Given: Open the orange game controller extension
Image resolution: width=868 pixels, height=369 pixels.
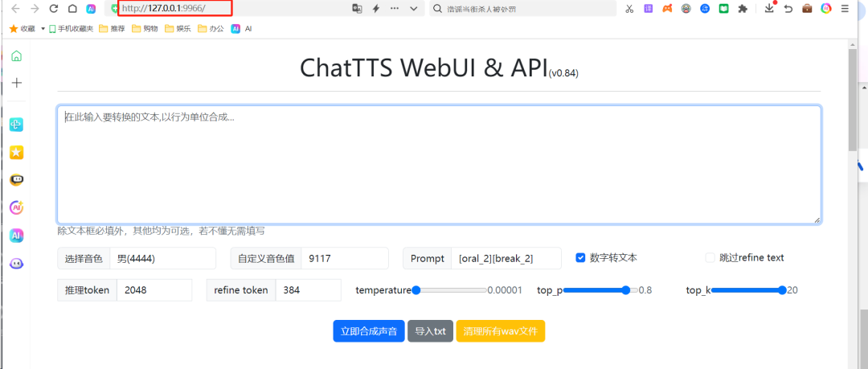Looking at the screenshot, I should [668, 8].
